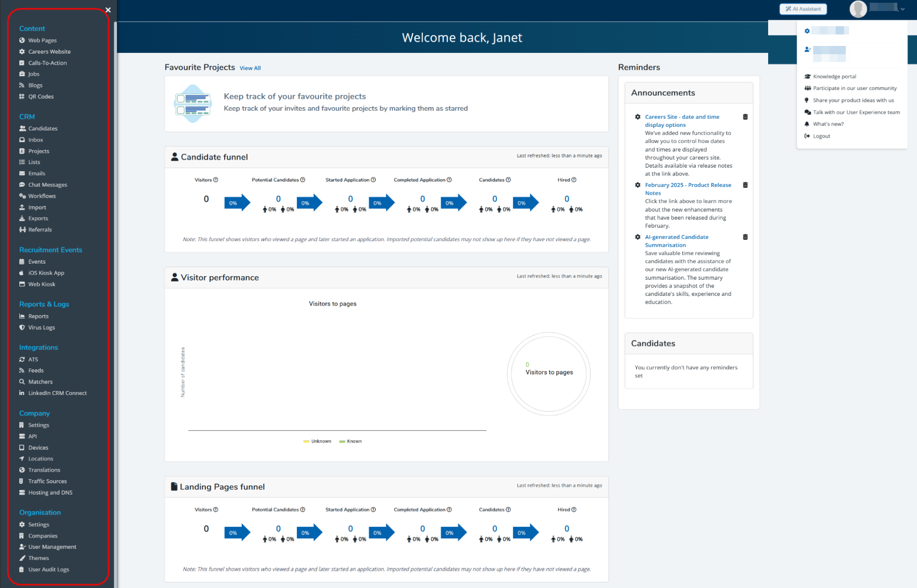
Task: Delete February 2025 Release Notes announcement
Action: [745, 185]
